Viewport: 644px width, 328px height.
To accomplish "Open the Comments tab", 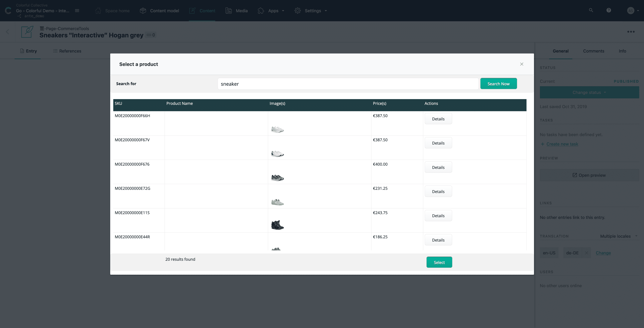I will [594, 51].
